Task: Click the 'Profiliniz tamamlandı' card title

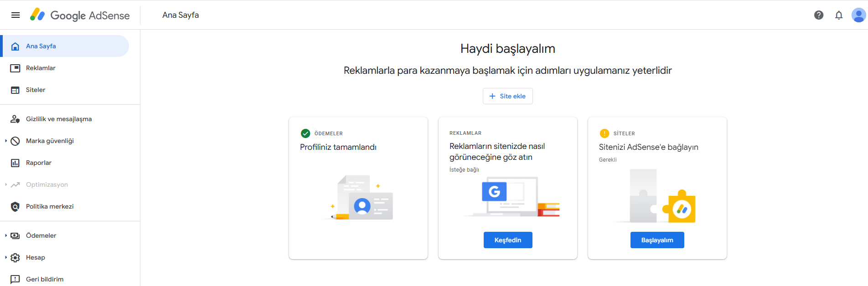Action: click(x=338, y=147)
